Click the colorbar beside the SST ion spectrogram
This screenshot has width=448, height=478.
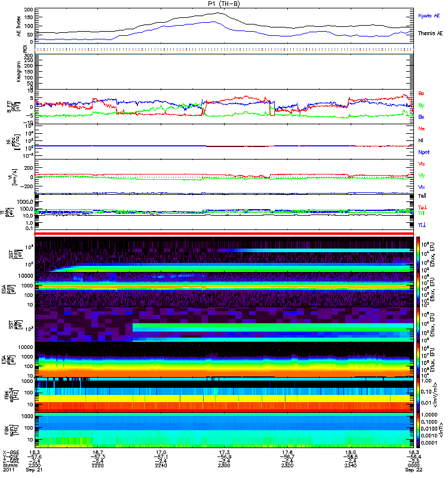click(418, 255)
